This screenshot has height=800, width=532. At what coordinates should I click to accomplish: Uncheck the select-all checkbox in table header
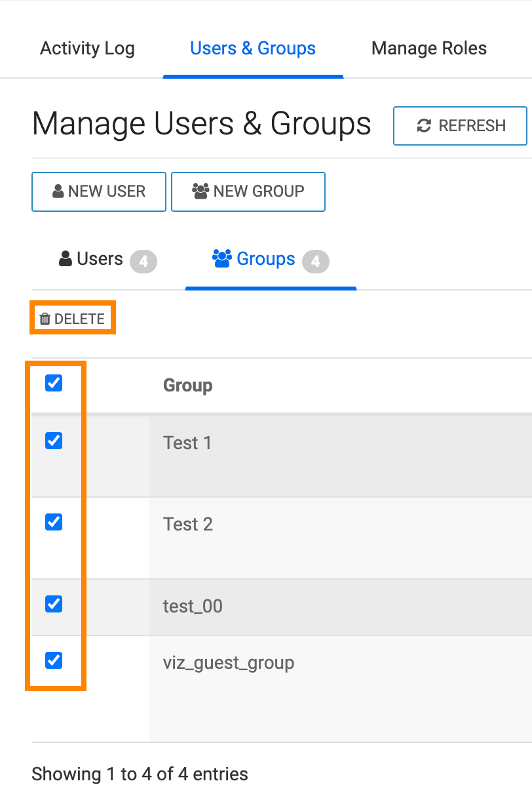coord(54,384)
